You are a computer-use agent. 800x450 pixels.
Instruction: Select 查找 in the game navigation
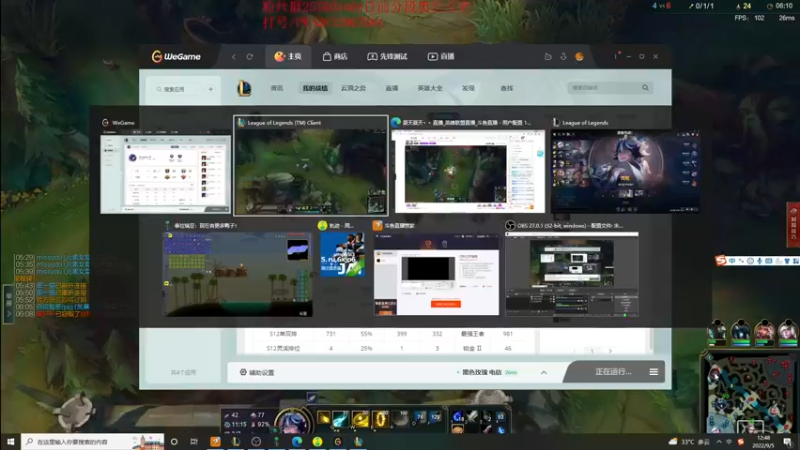pos(507,88)
